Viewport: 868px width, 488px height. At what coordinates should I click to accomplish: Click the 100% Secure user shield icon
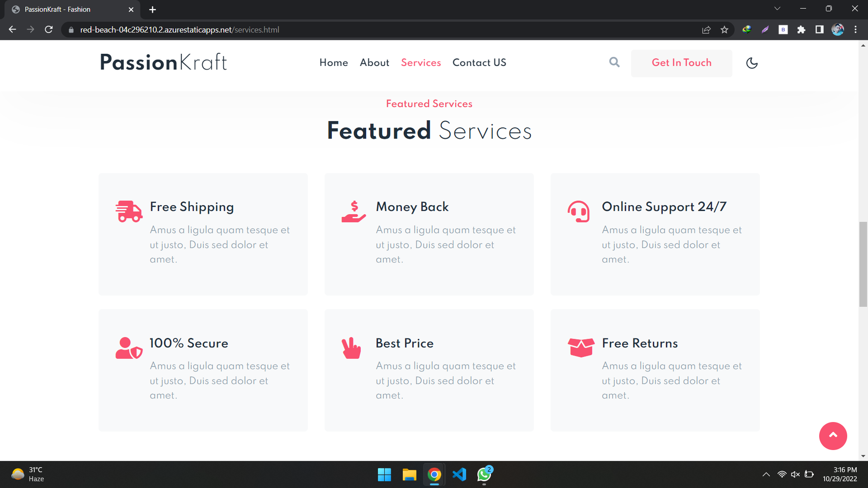pyautogui.click(x=128, y=347)
